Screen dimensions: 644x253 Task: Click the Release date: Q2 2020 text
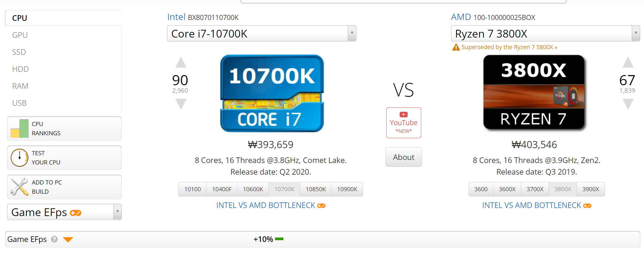point(271,172)
